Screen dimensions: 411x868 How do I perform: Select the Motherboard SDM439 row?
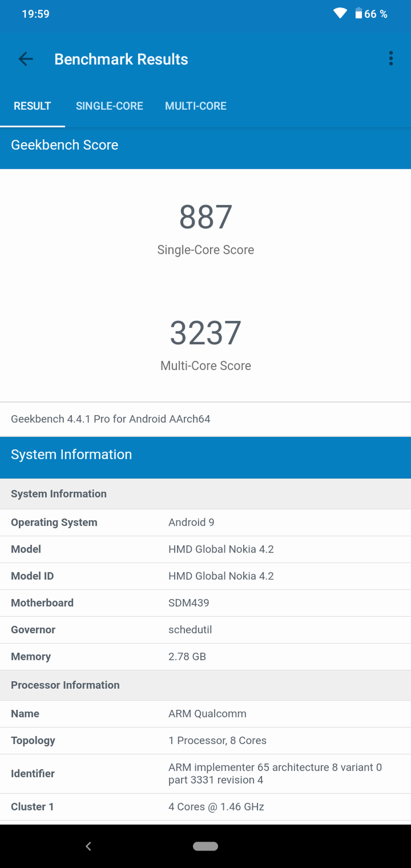pyautogui.click(x=205, y=603)
